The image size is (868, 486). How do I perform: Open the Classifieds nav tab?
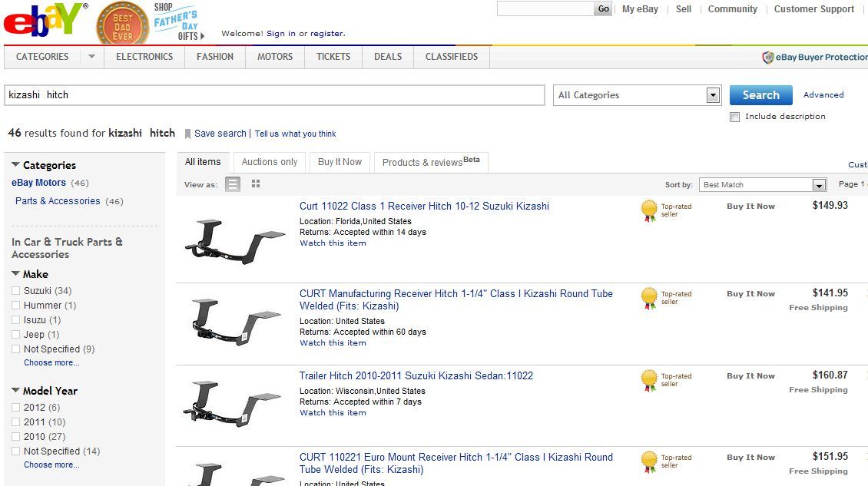point(452,57)
